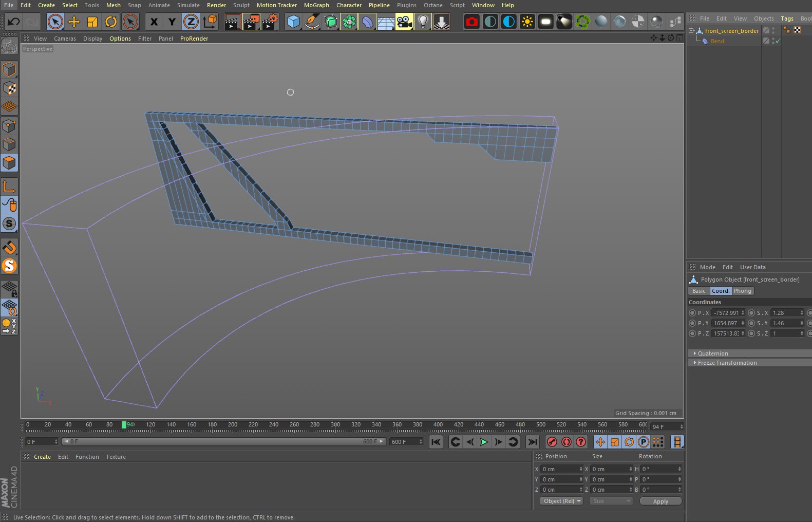Viewport: 812px width, 522px height.
Task: Open the Spline Pen tool
Action: pyautogui.click(x=312, y=22)
